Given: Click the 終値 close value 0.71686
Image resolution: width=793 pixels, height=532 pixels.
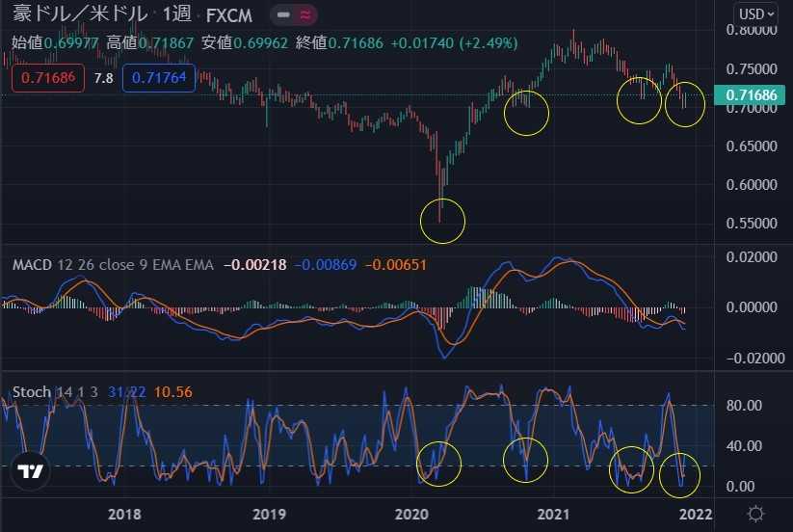Looking at the screenshot, I should point(356,43).
